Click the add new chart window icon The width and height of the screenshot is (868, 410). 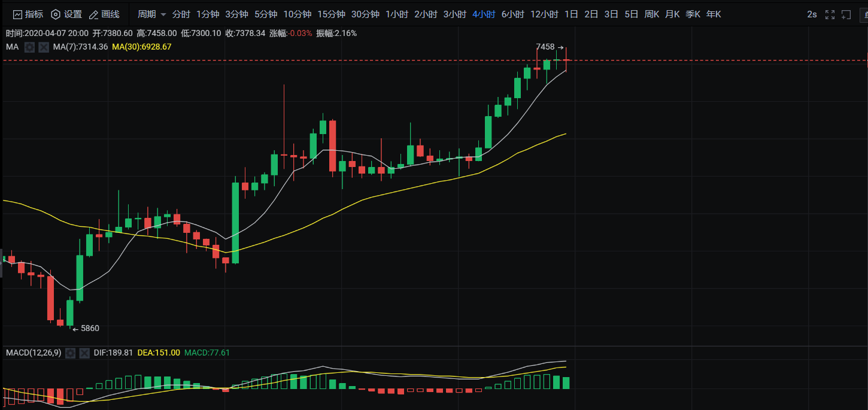(845, 14)
